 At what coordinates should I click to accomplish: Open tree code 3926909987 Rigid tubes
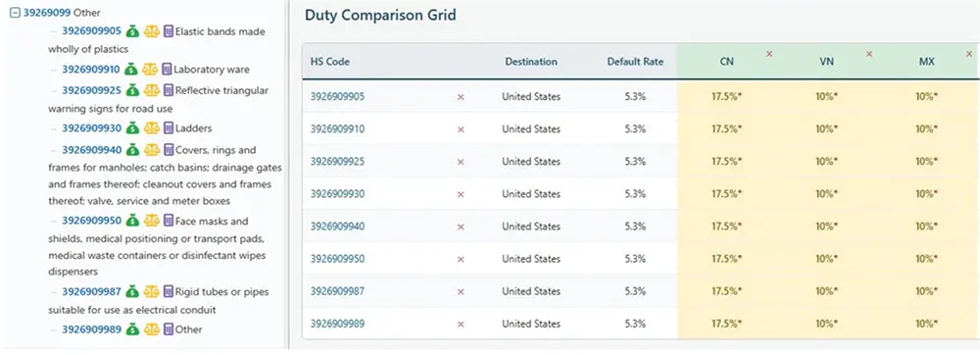click(92, 291)
